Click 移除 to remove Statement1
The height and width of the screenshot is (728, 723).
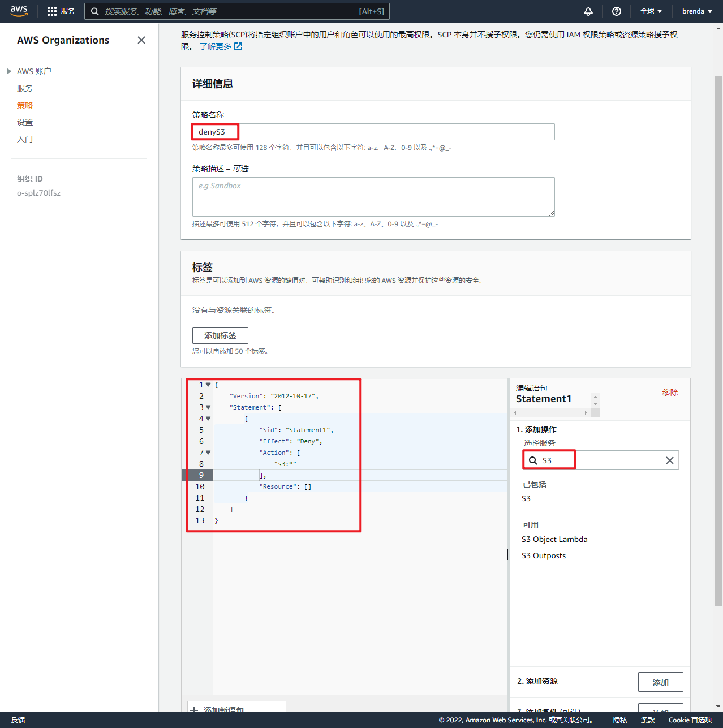coord(670,393)
